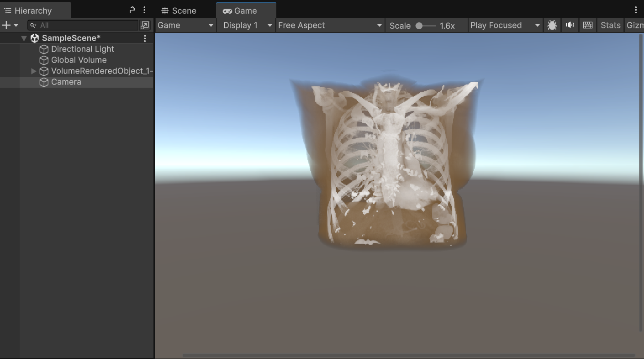
Task: Click the bug icon for frame debugger
Action: [x=552, y=26]
